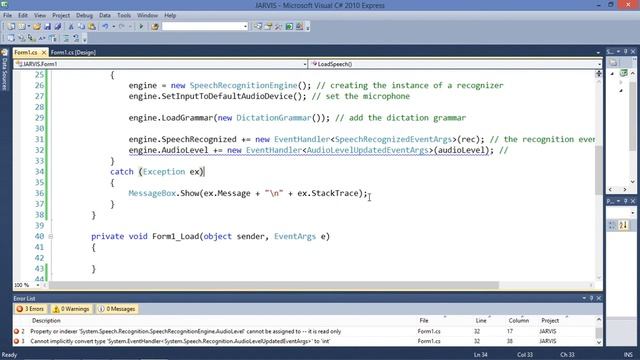Image resolution: width=640 pixels, height=360 pixels.
Task: Click Alphabetical sort icon in Properties panel
Action: click(x=623, y=225)
